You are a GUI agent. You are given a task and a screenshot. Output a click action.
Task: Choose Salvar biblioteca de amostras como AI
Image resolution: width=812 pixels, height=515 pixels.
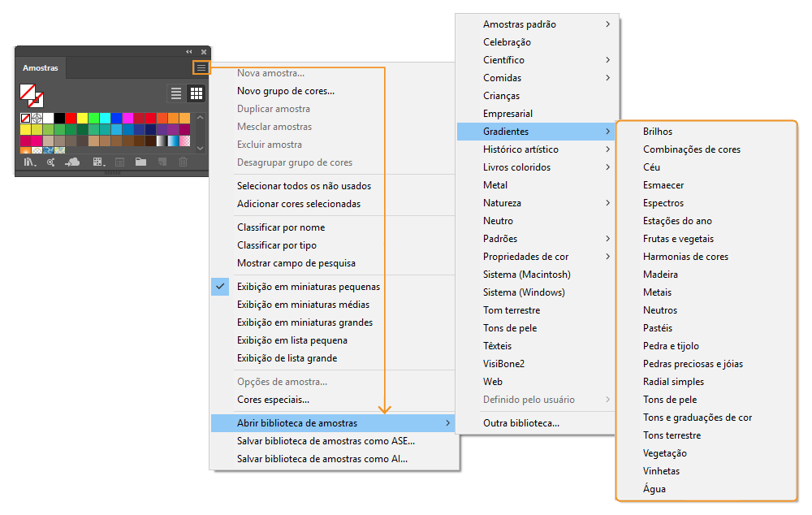coord(322,459)
